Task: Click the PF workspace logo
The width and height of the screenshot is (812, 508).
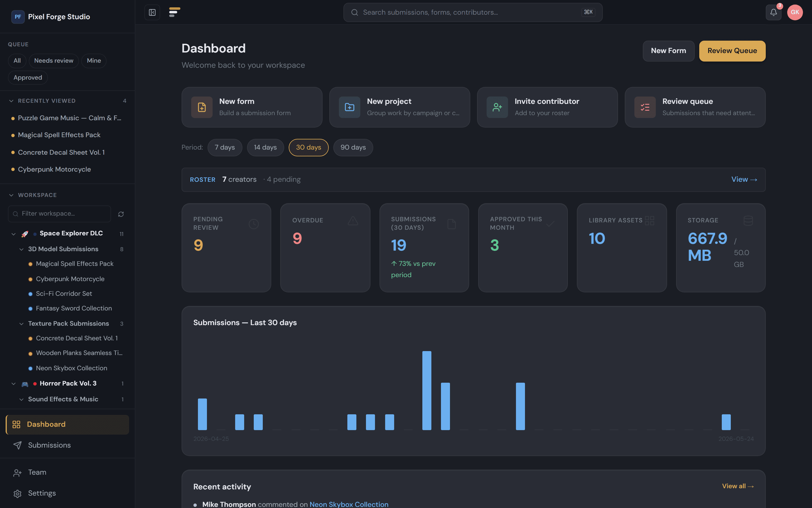Action: [x=18, y=17]
